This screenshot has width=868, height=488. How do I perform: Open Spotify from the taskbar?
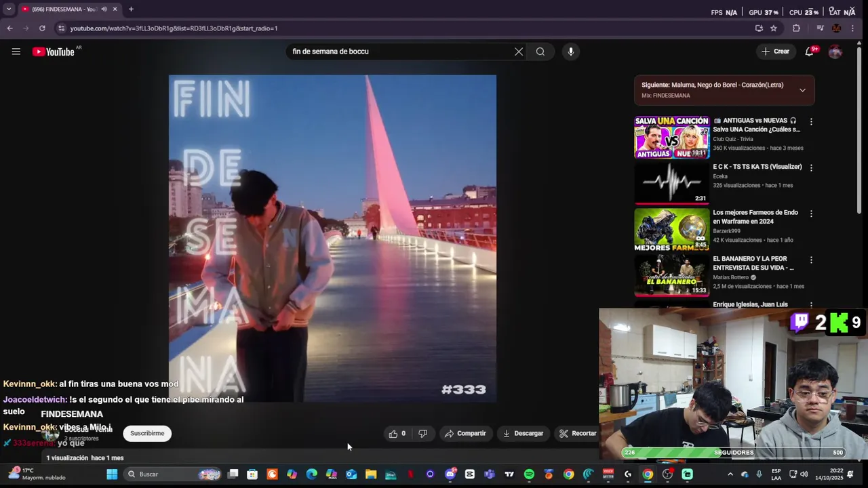click(x=529, y=474)
